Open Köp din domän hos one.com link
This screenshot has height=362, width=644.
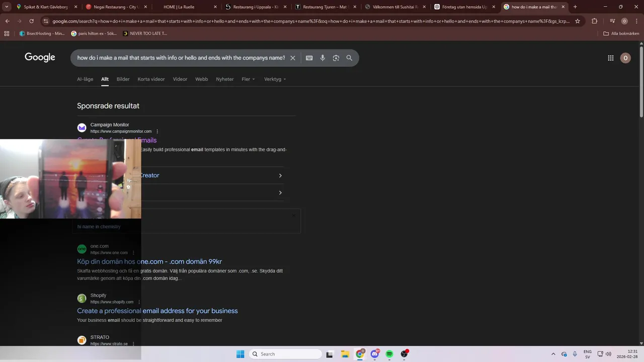coord(149,261)
